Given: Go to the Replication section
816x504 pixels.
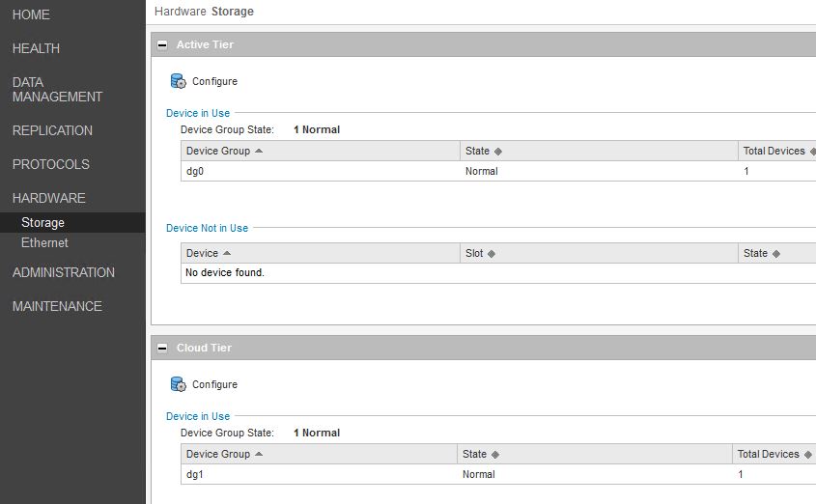Looking at the screenshot, I should (52, 130).
